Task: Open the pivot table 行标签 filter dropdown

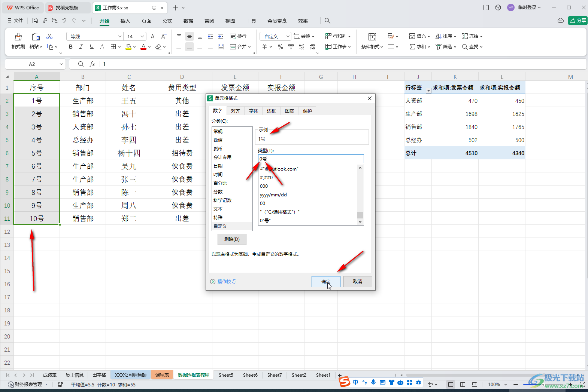Action: 428,91
